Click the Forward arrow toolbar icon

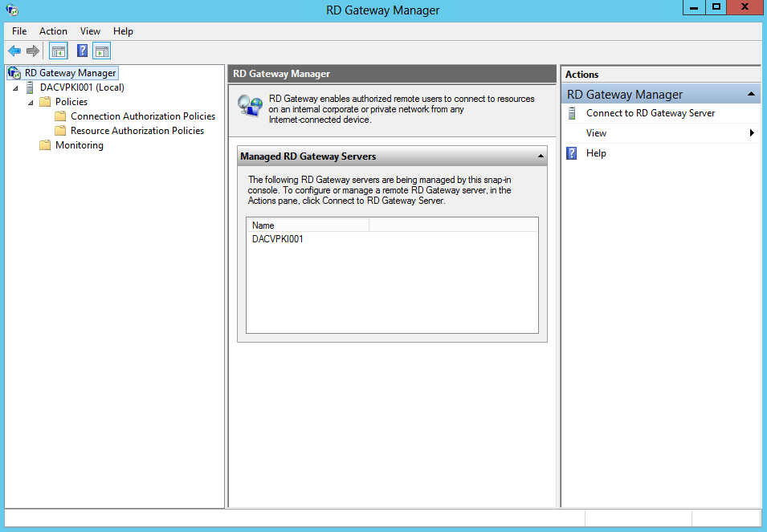33,51
